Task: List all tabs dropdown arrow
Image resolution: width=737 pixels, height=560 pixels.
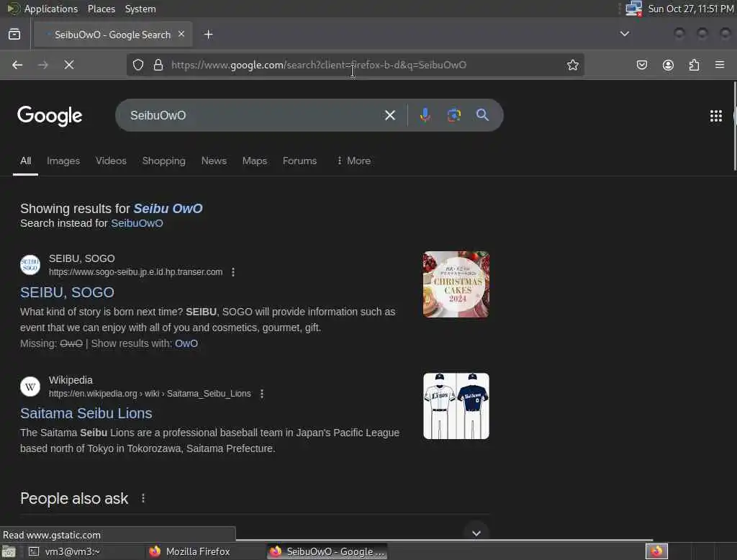Action: click(624, 34)
